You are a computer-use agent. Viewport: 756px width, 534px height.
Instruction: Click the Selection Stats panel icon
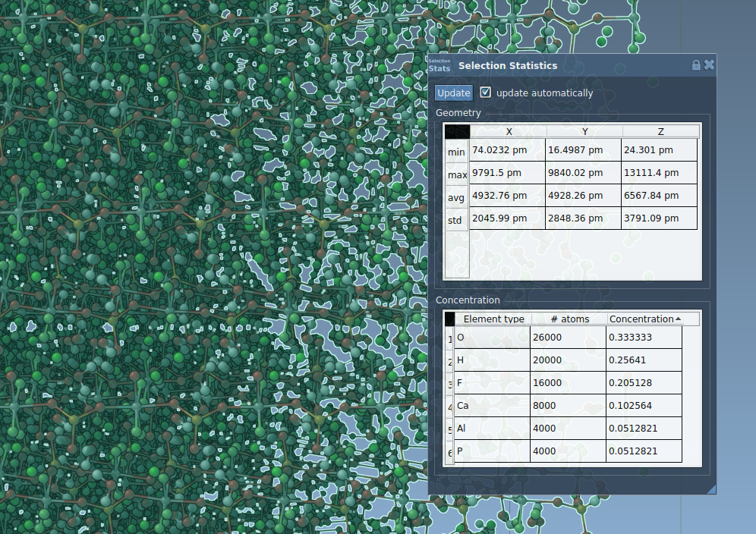tap(439, 65)
